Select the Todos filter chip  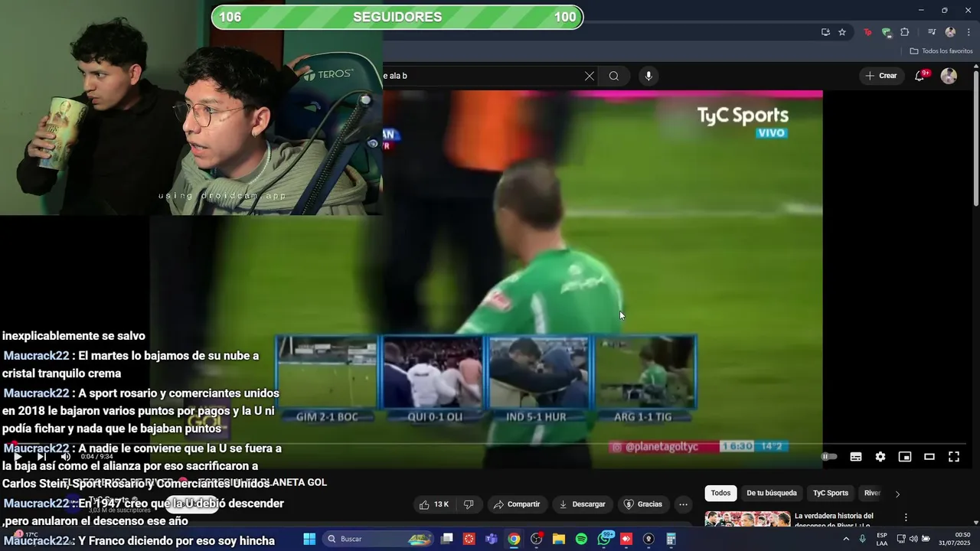point(720,493)
